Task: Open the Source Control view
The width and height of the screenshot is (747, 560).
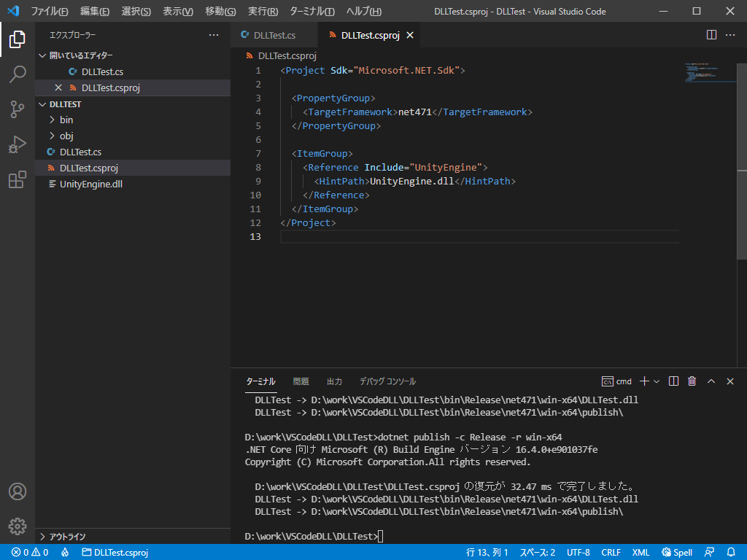Action: pyautogui.click(x=18, y=109)
